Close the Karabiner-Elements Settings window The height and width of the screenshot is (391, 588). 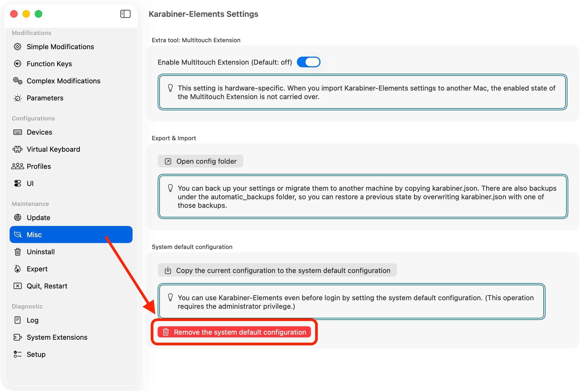point(14,14)
